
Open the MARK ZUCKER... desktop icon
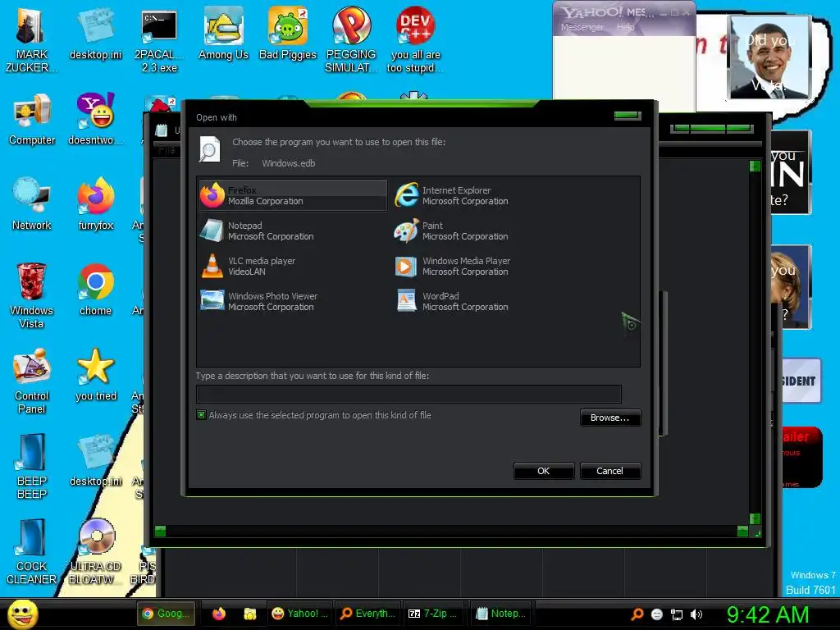coord(32,40)
